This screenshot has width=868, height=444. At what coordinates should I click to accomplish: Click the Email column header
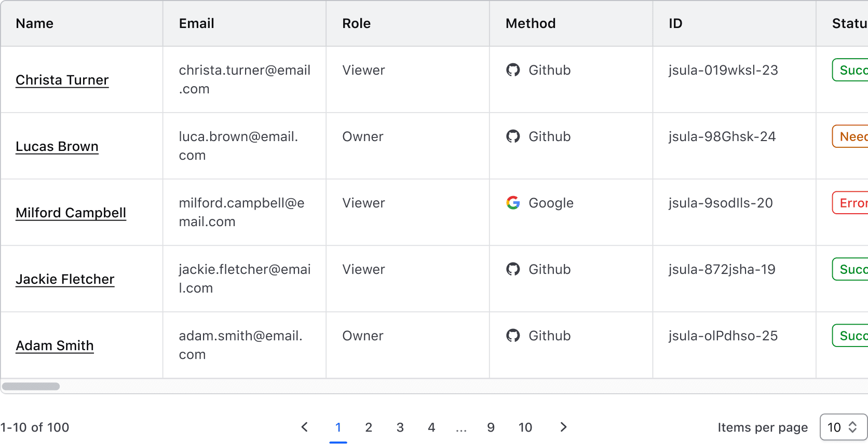(197, 23)
